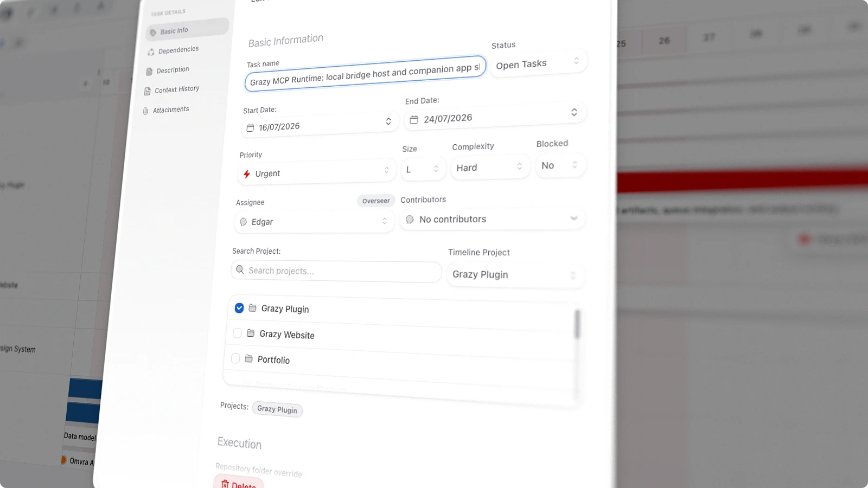
Task: Open the Basic Info section
Action: click(187, 29)
